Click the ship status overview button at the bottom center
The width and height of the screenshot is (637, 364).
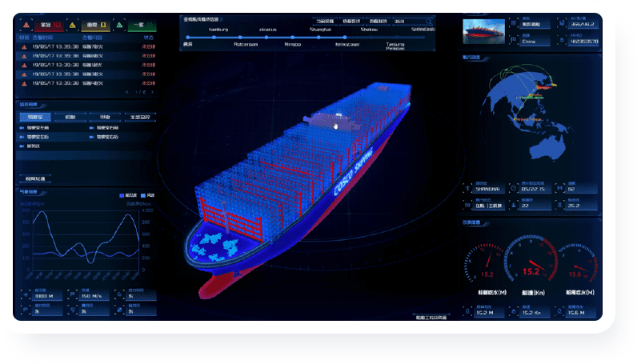[x=431, y=318]
